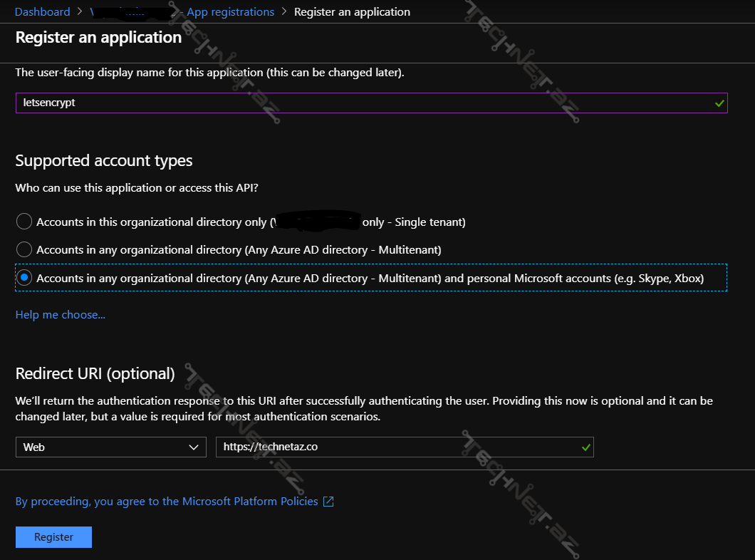Open the Microsoft Platform Policies link
The height and width of the screenshot is (560, 755).
(167, 502)
